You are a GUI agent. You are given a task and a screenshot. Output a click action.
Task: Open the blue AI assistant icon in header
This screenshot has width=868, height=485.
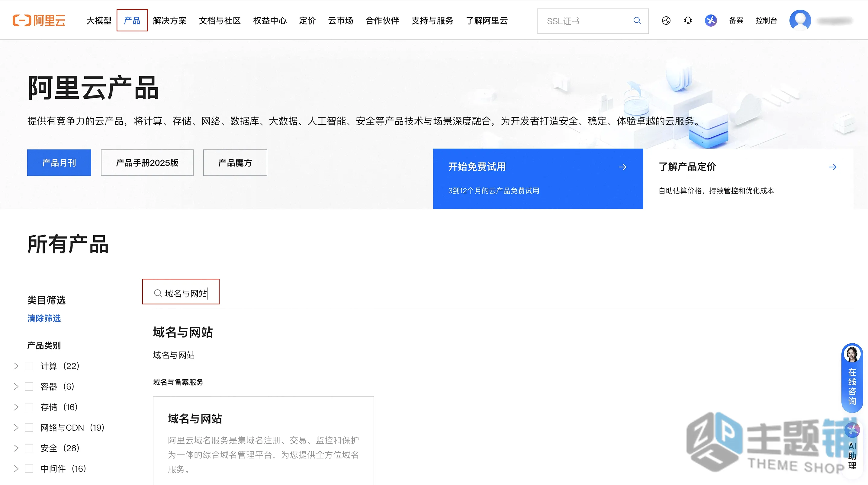tap(711, 21)
